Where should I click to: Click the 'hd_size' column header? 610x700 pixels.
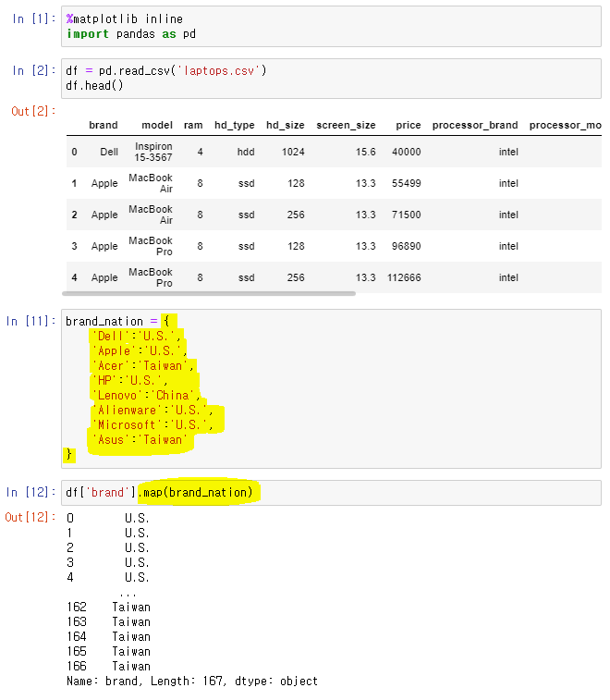[x=286, y=125]
